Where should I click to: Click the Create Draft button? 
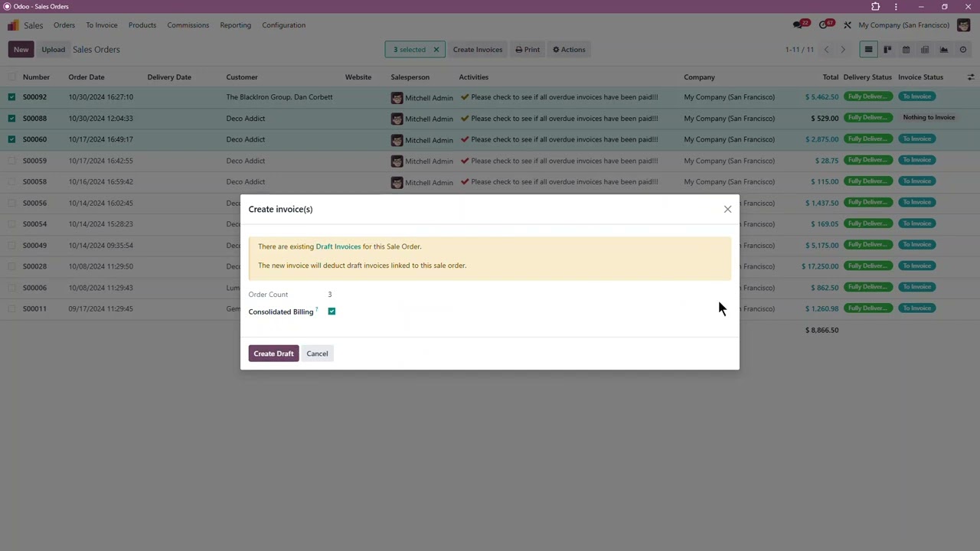273,354
